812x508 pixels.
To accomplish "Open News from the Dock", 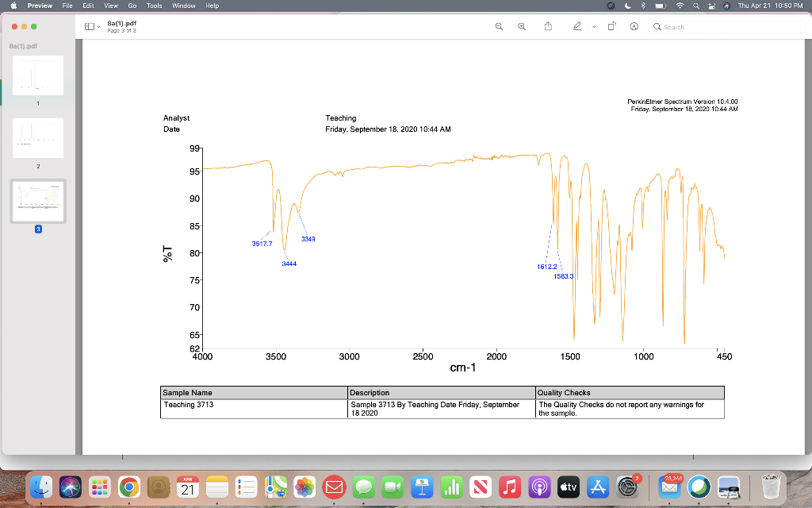I will [481, 487].
